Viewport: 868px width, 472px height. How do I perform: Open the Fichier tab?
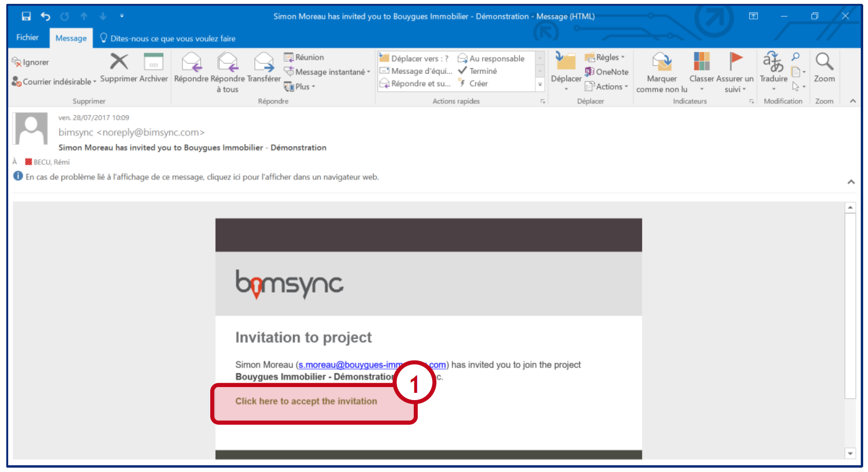click(x=27, y=38)
